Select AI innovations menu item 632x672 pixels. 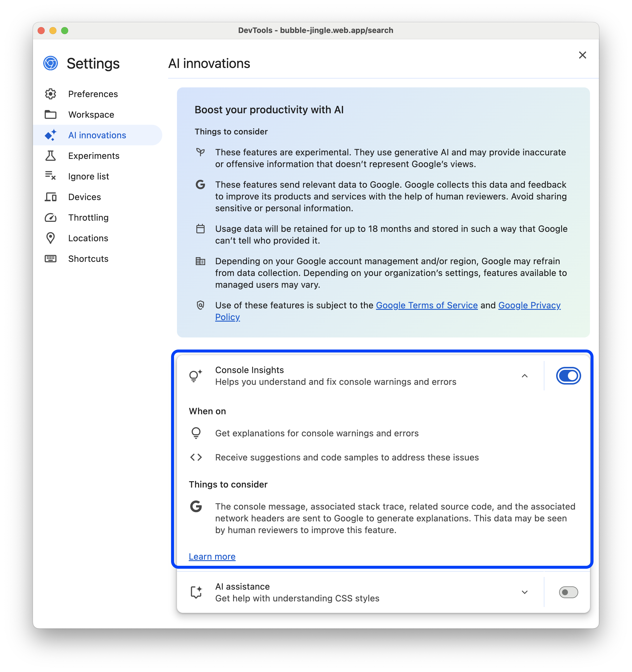tap(97, 135)
